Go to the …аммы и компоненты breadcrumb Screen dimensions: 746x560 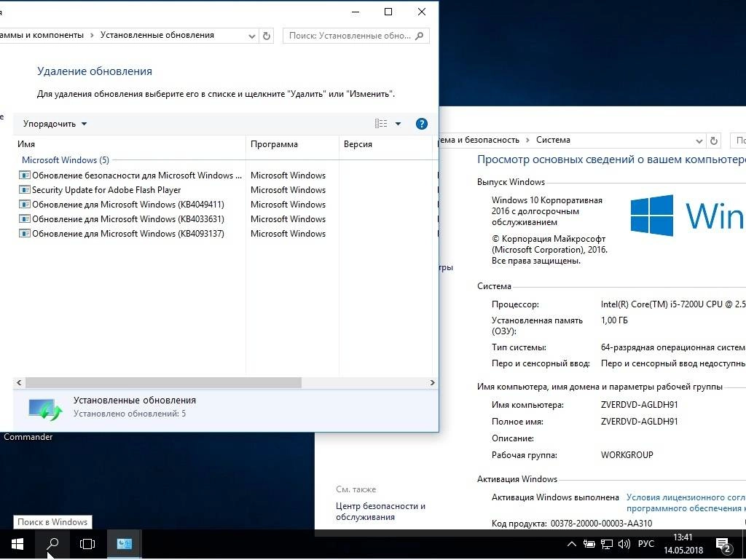coord(42,35)
